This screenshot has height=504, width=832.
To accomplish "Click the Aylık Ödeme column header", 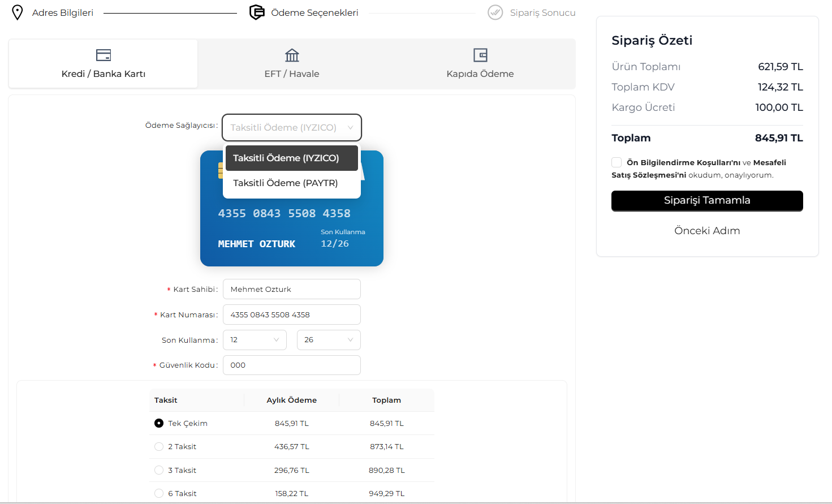I will [292, 400].
